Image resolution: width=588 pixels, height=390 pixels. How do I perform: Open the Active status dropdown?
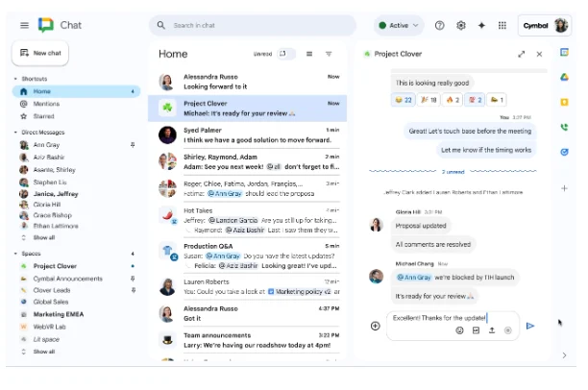pos(399,26)
